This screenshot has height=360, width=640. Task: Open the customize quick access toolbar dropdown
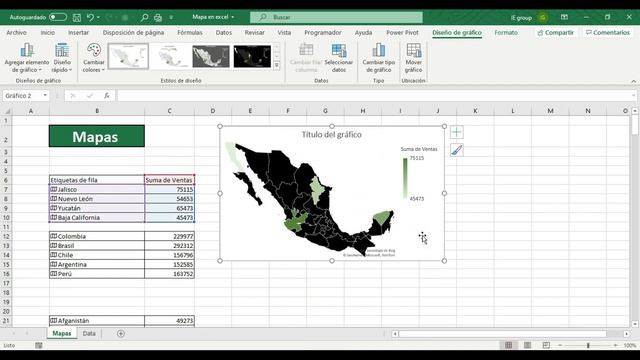point(171,18)
